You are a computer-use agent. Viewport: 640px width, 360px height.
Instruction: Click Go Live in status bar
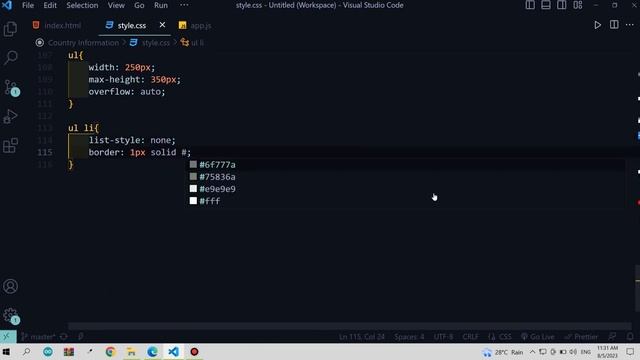point(537,337)
